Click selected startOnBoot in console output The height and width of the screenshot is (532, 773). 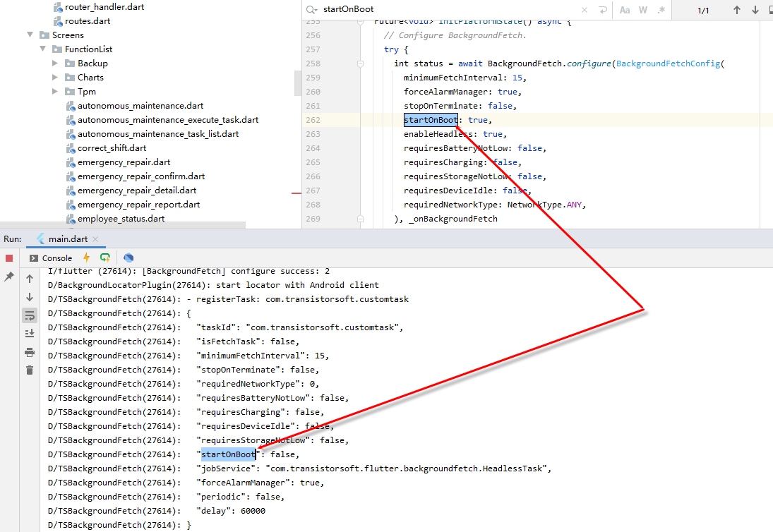coord(228,454)
